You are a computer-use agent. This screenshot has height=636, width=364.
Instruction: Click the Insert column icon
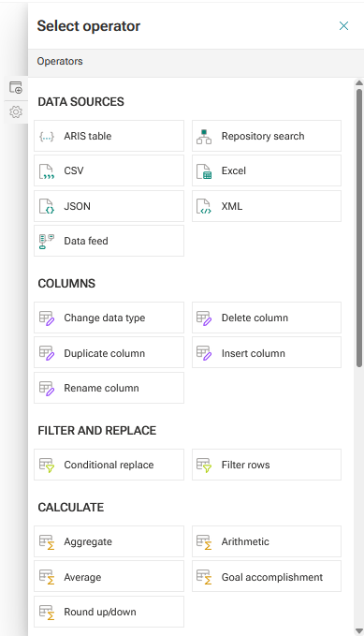click(x=204, y=353)
